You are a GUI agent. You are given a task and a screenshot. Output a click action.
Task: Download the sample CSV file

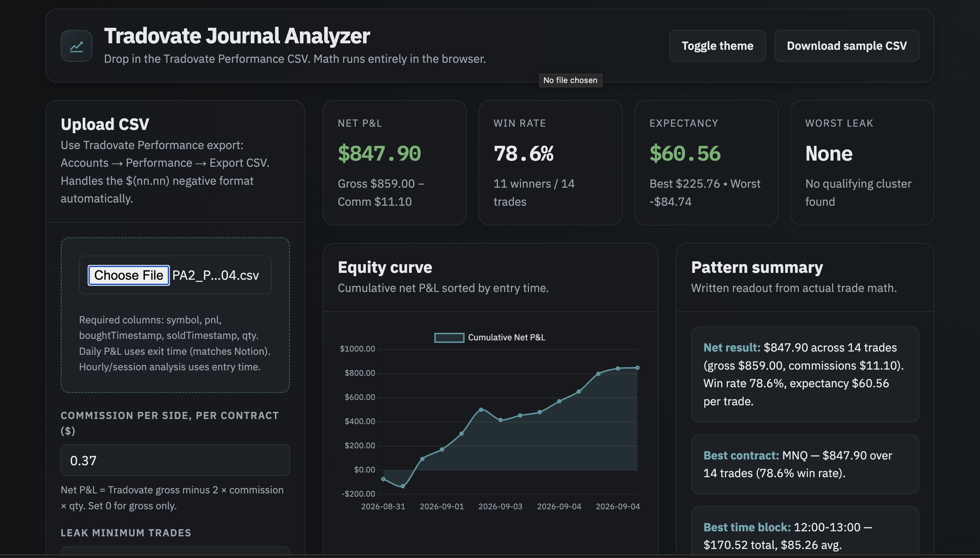(846, 46)
